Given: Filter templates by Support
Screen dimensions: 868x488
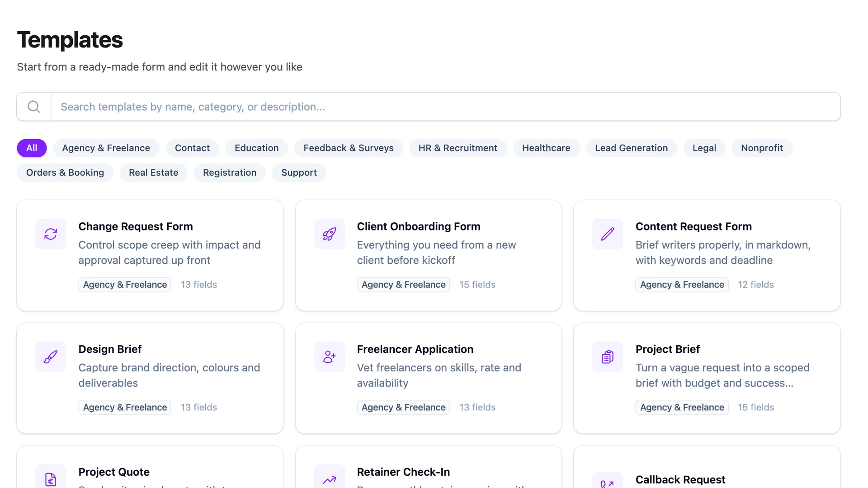Looking at the screenshot, I should (x=299, y=173).
